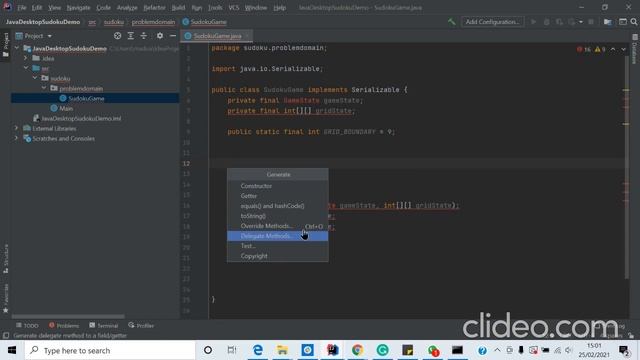Open Chrome from taskbar
This screenshot has width=640, height=360.
point(358,350)
